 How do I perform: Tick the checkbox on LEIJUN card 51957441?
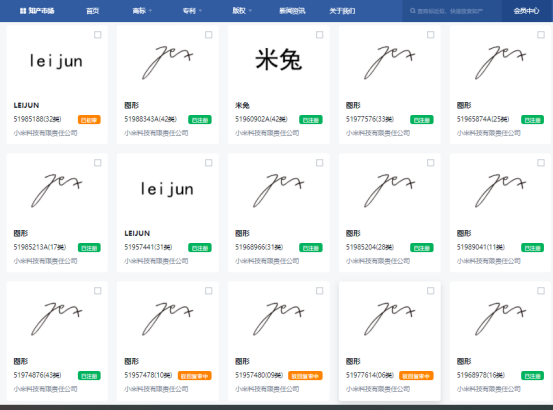click(x=208, y=163)
